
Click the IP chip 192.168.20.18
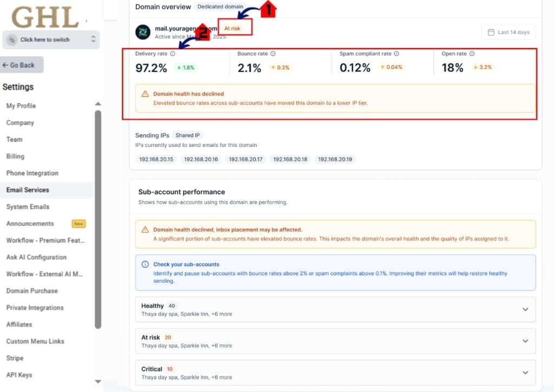click(x=290, y=160)
